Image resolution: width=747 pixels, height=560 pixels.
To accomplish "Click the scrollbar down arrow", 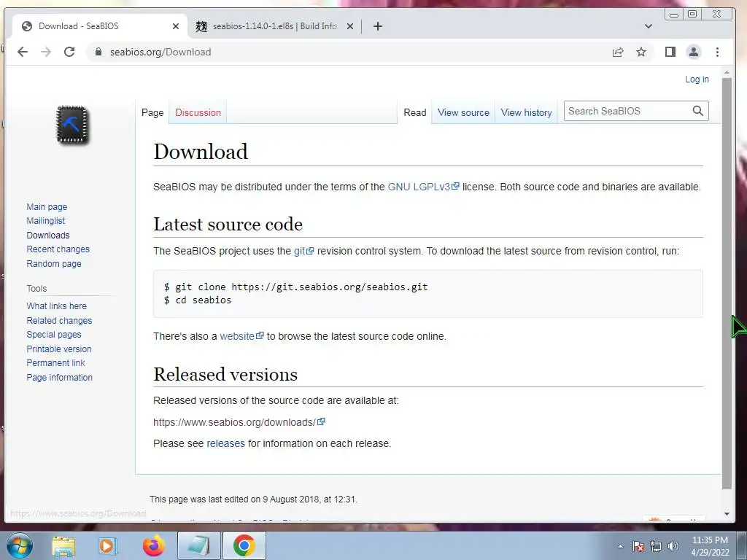I will tap(727, 514).
